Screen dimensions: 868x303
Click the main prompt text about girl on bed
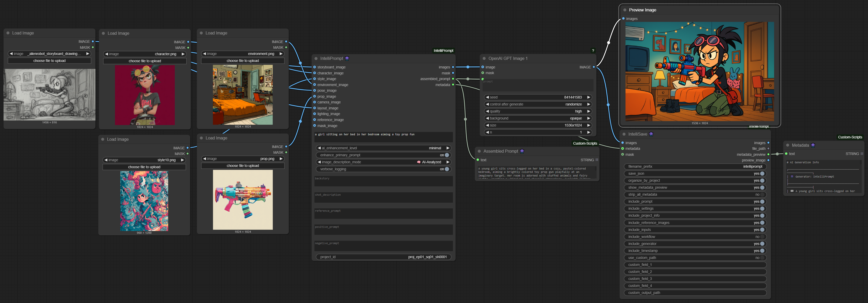coord(365,134)
